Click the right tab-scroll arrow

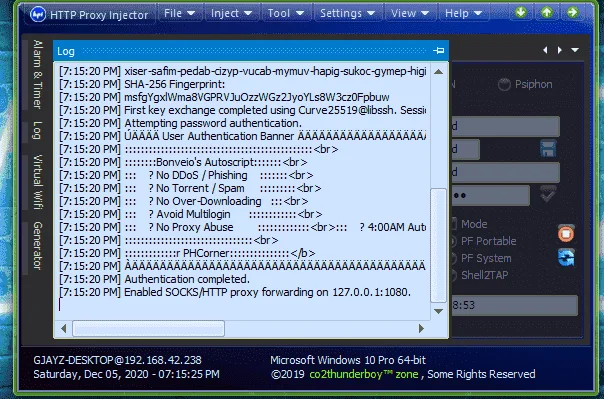[560, 50]
